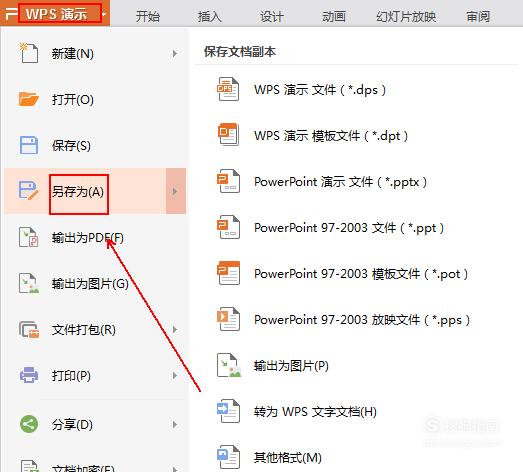Expand the dropdown arrow beside WPS 演示
This screenshot has height=472, width=523.
coord(104,14)
